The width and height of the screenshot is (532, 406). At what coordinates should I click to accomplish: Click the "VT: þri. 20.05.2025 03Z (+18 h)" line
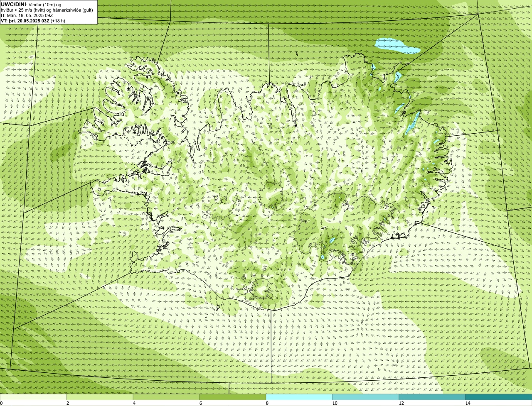tap(33, 21)
